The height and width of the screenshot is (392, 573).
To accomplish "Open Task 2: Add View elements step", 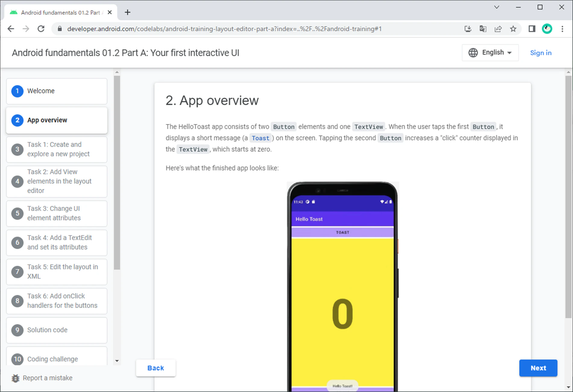I will [57, 181].
